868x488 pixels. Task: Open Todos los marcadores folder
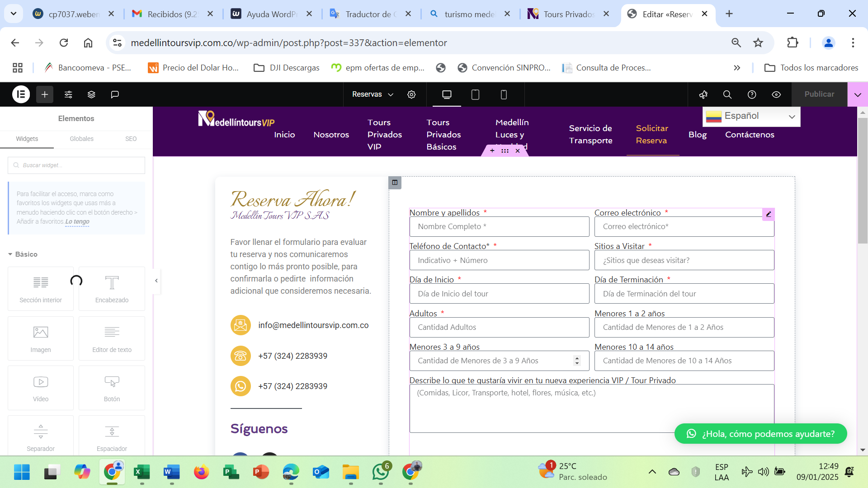click(x=811, y=68)
